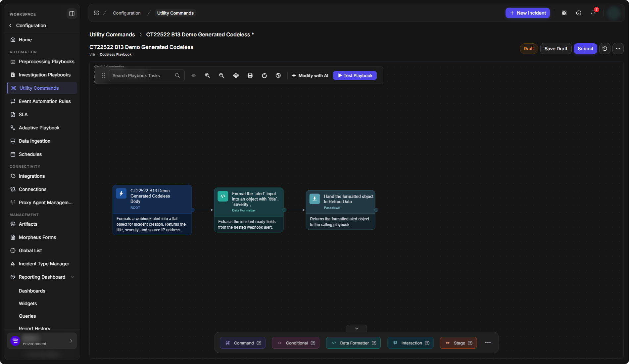Click the print playbook icon

pyautogui.click(x=250, y=75)
